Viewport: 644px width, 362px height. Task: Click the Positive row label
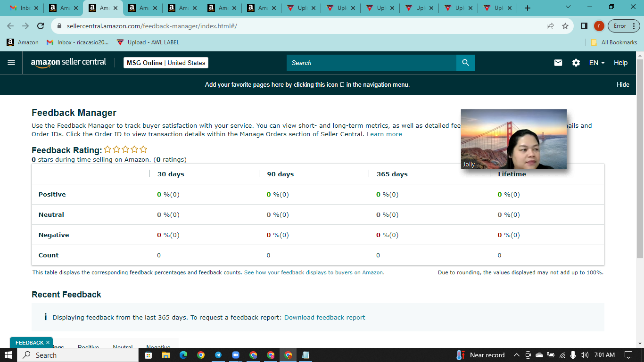52,194
